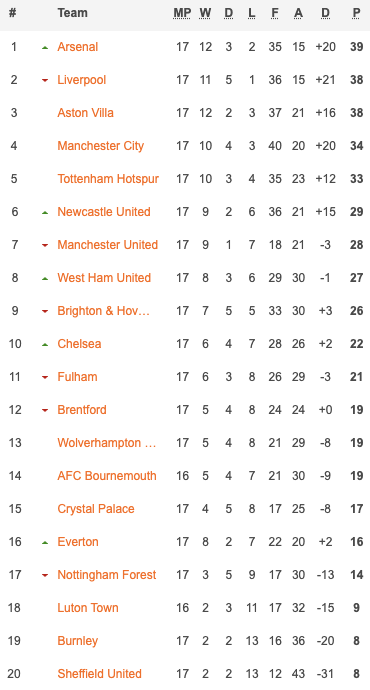Open the Wolverhampton team link
The width and height of the screenshot is (370, 690).
pos(107,443)
